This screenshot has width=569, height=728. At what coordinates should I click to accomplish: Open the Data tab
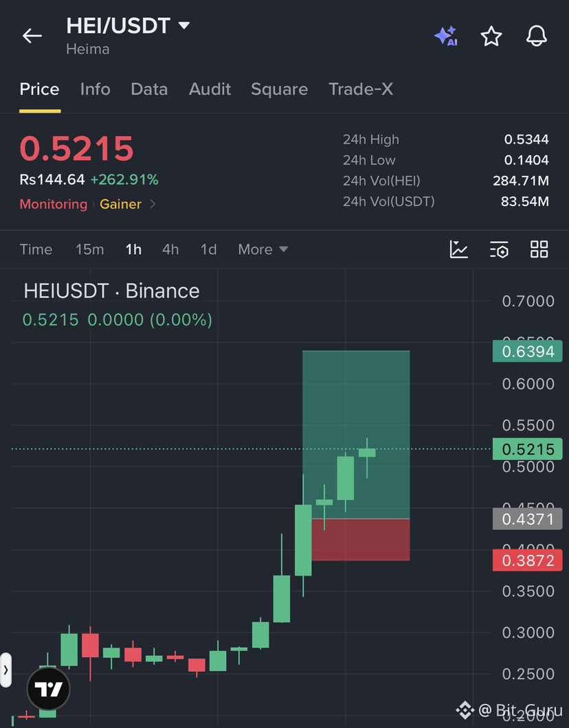point(149,89)
